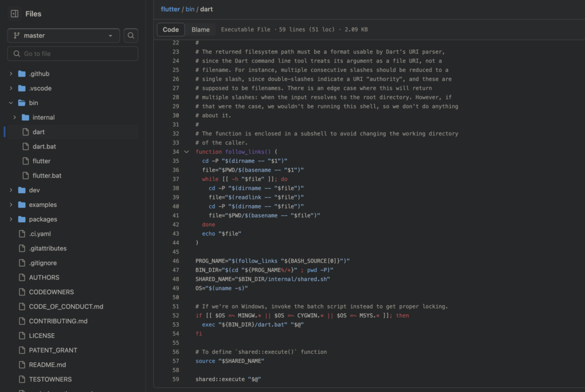This screenshot has height=392, width=585.
Task: Expand the dev folder chevron
Action: [11, 190]
